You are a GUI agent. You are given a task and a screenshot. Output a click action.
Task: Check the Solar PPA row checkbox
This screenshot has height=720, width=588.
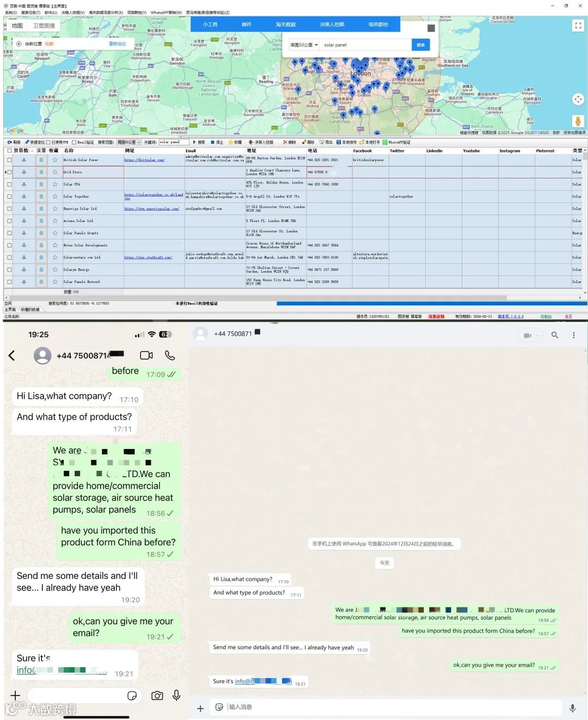(x=9, y=184)
